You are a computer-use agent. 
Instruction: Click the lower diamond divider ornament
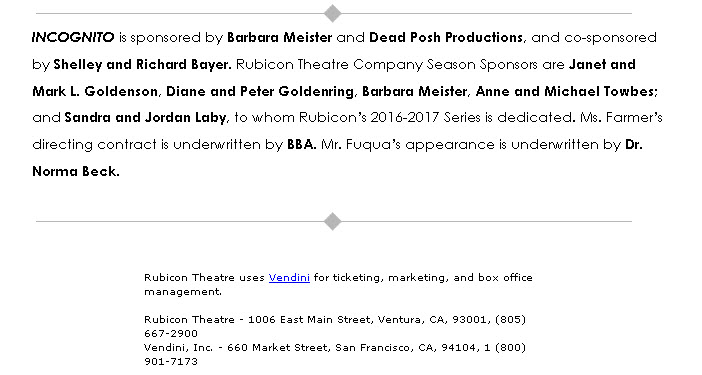333,222
